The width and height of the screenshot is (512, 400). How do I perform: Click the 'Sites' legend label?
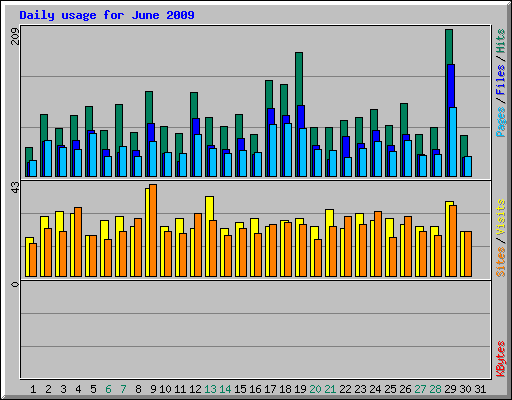point(500,262)
